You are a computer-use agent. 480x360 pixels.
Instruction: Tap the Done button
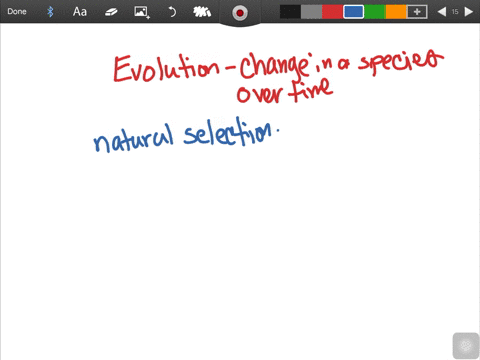[x=17, y=12]
